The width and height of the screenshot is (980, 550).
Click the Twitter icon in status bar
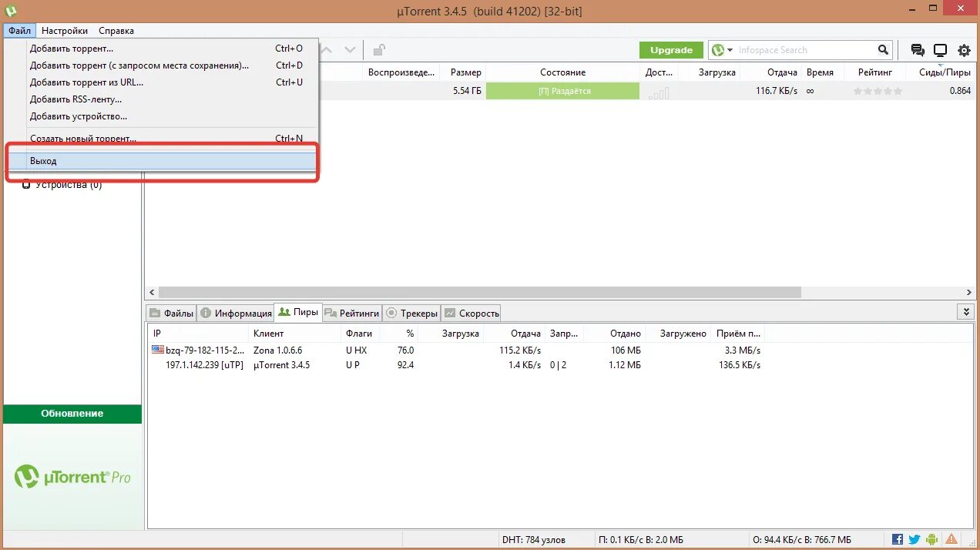tap(915, 539)
